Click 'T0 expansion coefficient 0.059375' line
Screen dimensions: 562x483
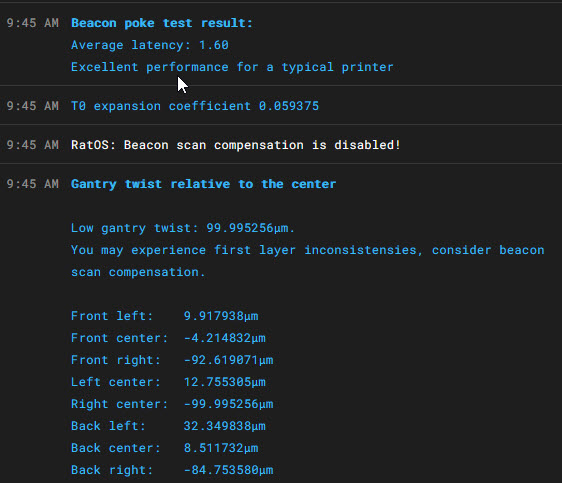[x=195, y=106]
